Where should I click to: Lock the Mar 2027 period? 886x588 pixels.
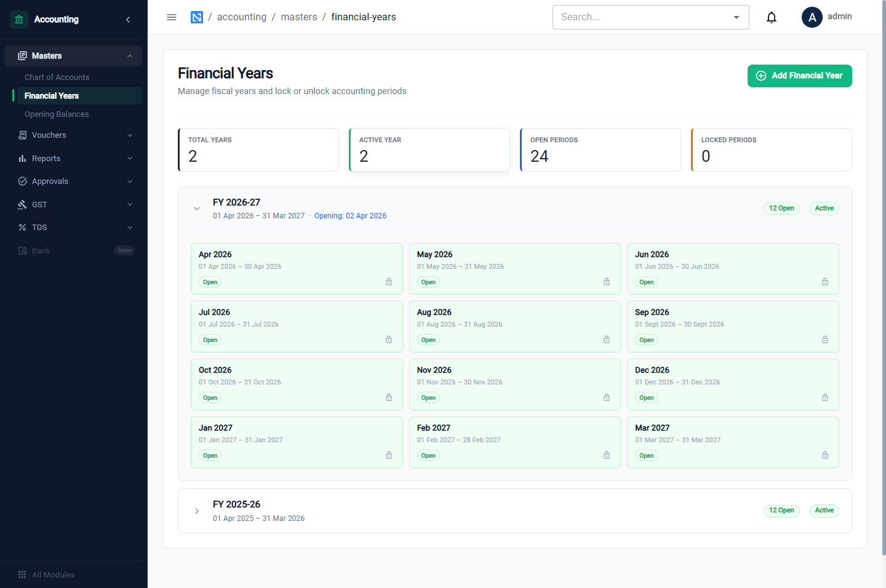point(825,455)
